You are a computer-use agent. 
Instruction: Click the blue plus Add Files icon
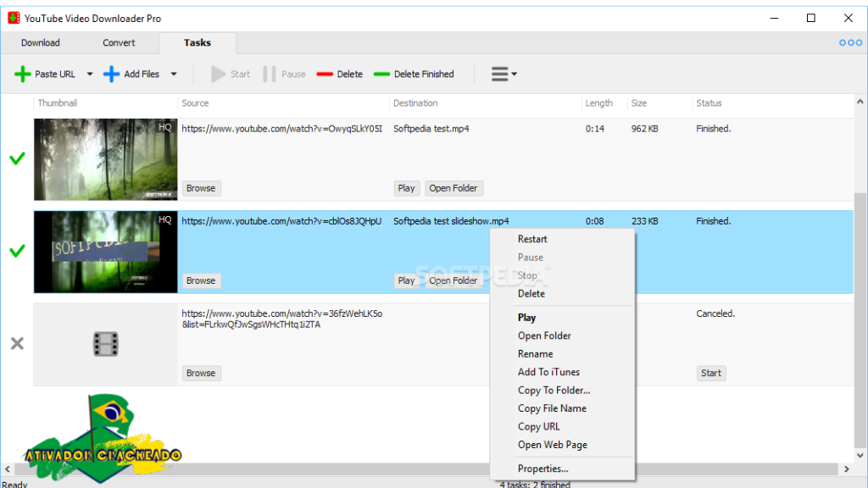click(x=111, y=75)
